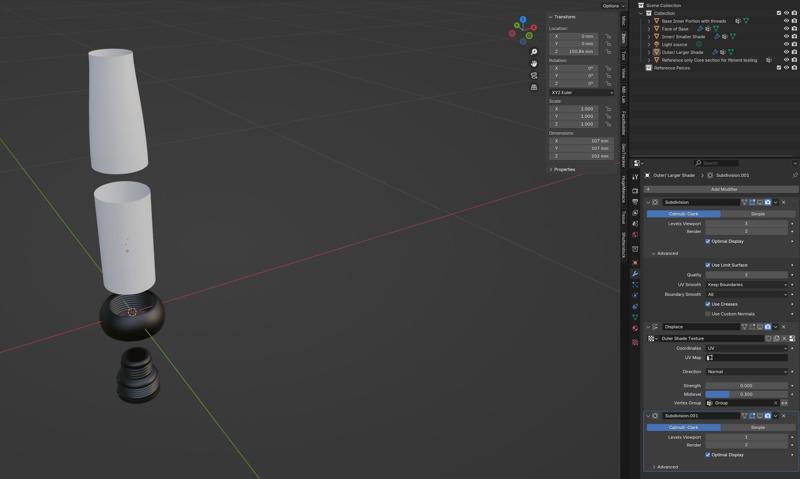The height and width of the screenshot is (479, 800).
Task: Toggle the Use Limit Surface checkbox
Action: 708,265
